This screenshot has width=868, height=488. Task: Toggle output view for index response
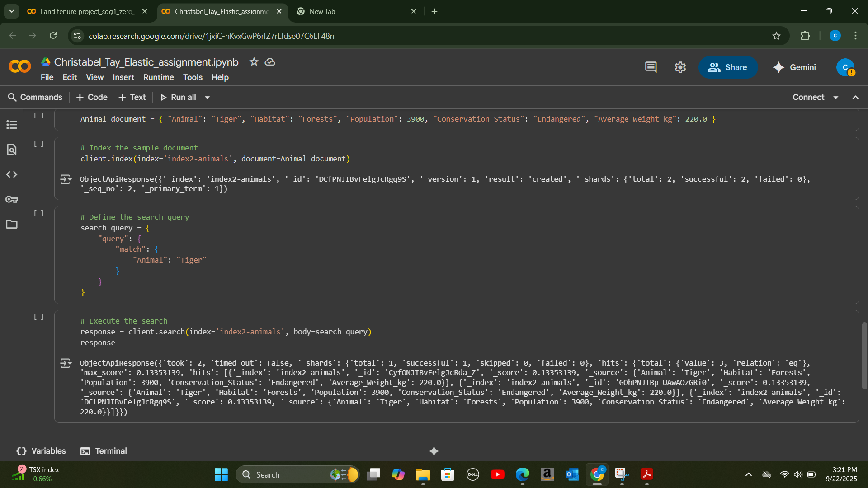click(x=66, y=179)
